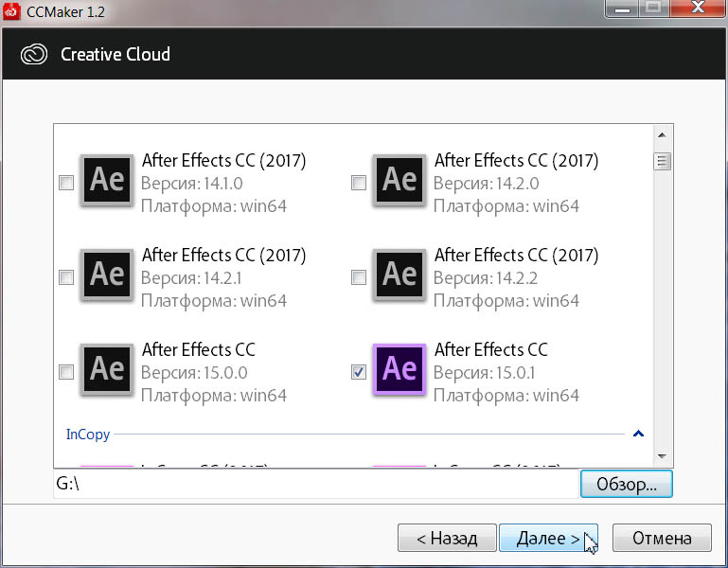Image resolution: width=728 pixels, height=568 pixels.
Task: Click the scrollbar up arrow
Action: pyautogui.click(x=662, y=135)
